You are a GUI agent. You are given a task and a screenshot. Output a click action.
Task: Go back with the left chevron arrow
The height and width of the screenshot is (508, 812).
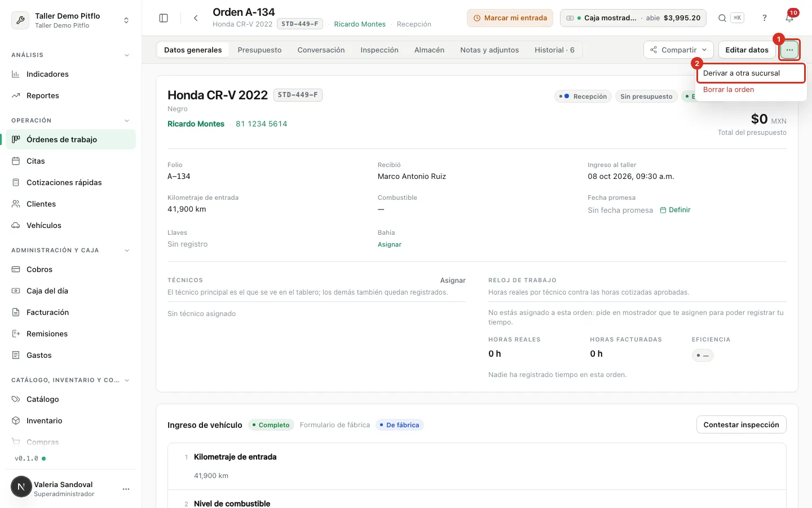coord(196,18)
